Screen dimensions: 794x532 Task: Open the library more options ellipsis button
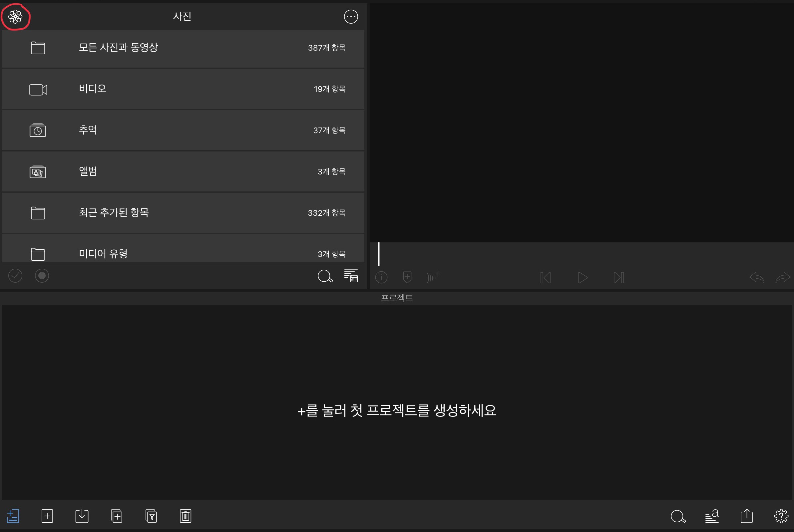coord(351,17)
